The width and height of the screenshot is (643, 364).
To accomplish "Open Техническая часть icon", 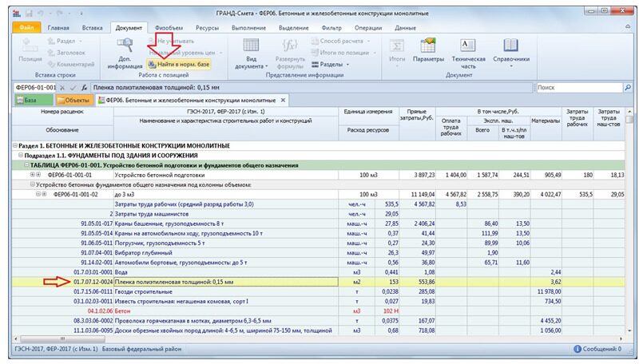I will tap(468, 45).
